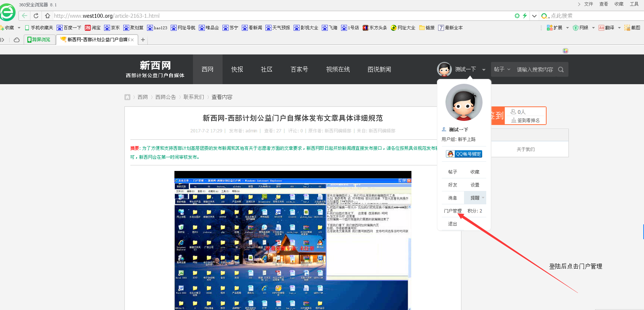The image size is (644, 310).
Task: Click the QQ帐号绑定 button
Action: (464, 154)
